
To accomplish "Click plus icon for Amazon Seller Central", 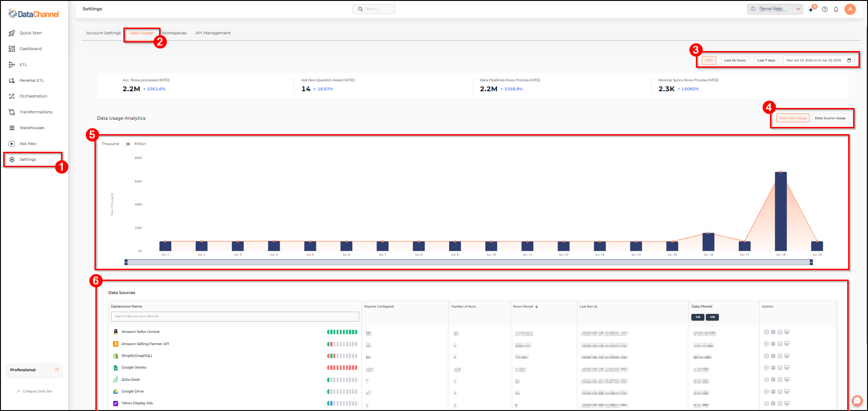I will click(766, 332).
